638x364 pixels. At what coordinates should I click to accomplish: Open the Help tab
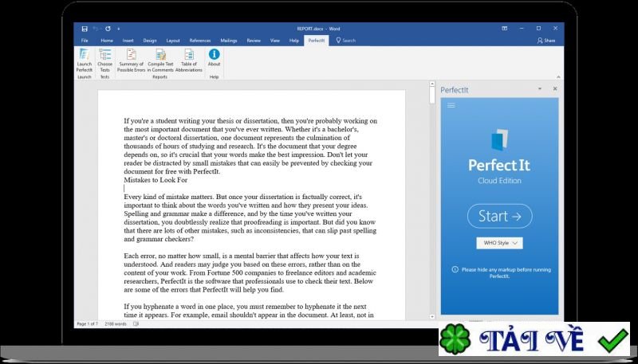click(294, 41)
